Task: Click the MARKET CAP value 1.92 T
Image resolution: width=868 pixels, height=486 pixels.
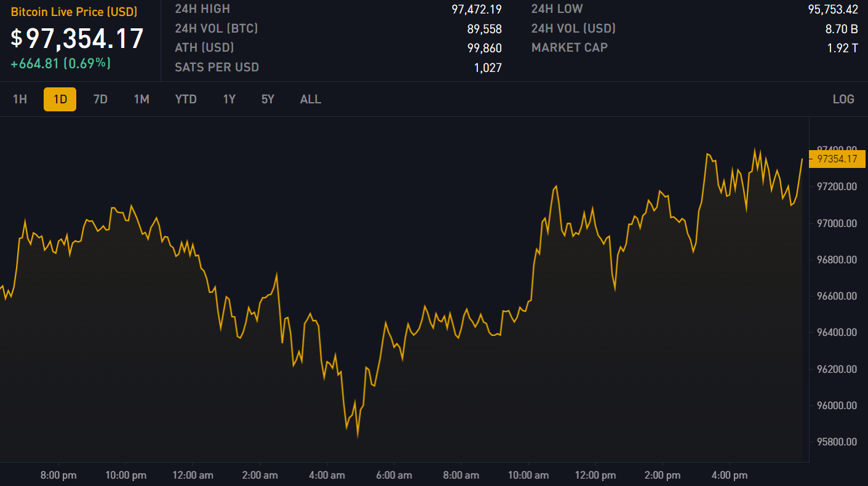Action: tap(842, 48)
